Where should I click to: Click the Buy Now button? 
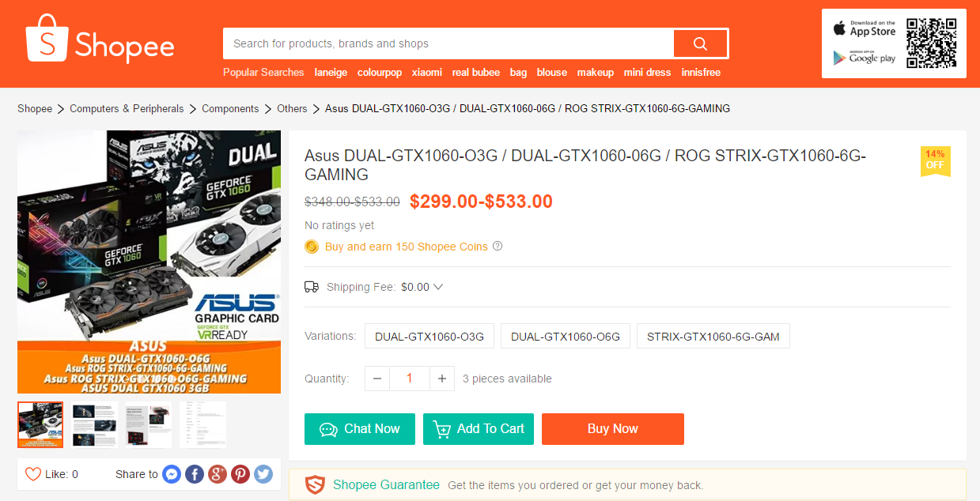point(612,429)
